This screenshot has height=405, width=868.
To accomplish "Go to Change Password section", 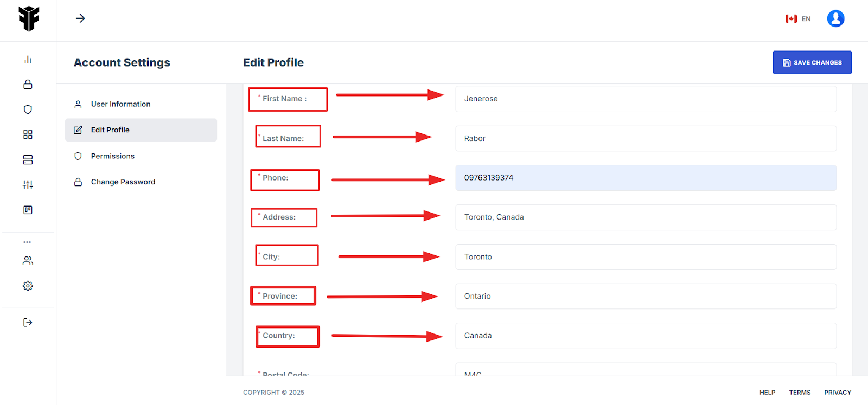I will coord(123,182).
